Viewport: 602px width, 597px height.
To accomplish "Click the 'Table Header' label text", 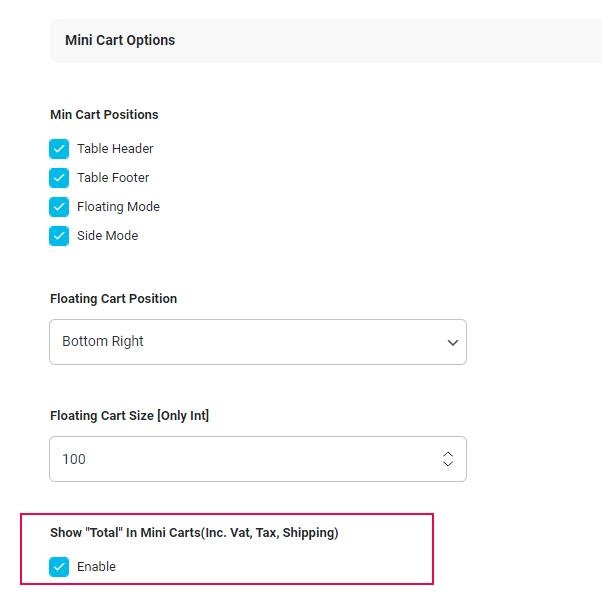I will coord(115,149).
